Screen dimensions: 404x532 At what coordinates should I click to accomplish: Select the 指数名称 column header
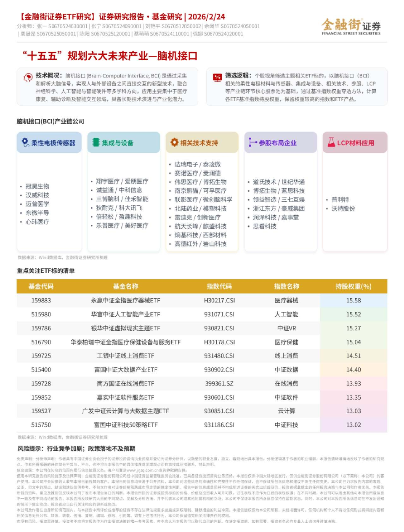pos(286,286)
